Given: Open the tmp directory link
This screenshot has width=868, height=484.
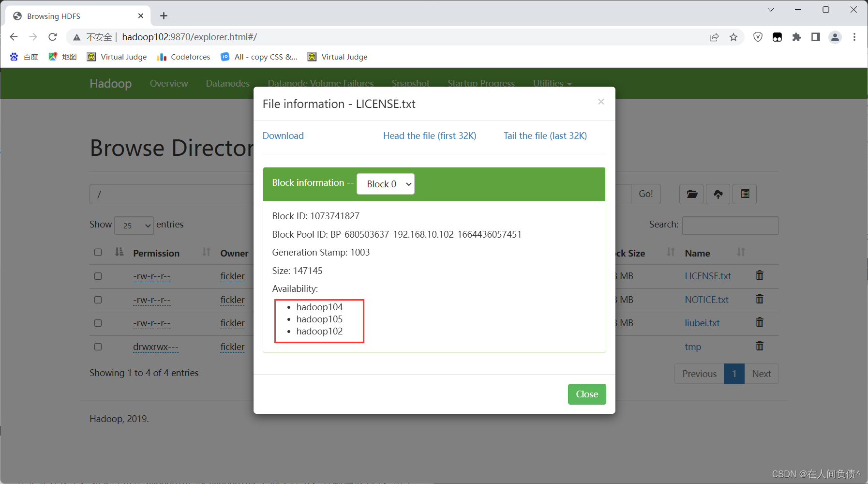Looking at the screenshot, I should pos(693,347).
